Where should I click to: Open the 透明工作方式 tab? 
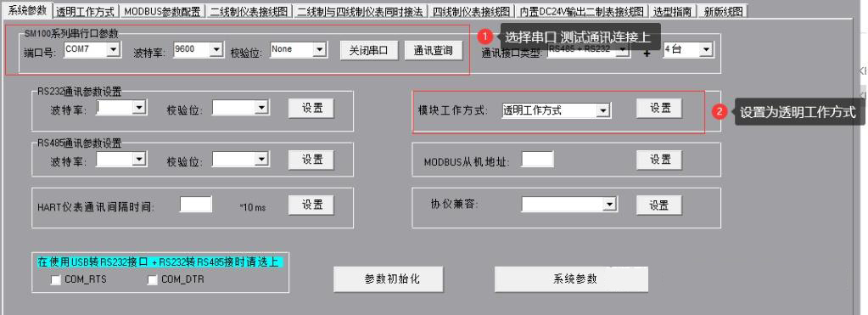tap(86, 12)
